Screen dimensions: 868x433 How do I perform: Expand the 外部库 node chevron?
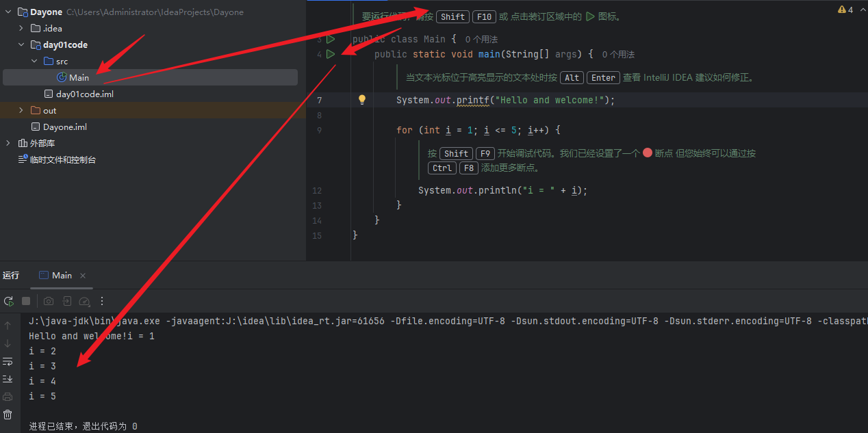click(8, 143)
